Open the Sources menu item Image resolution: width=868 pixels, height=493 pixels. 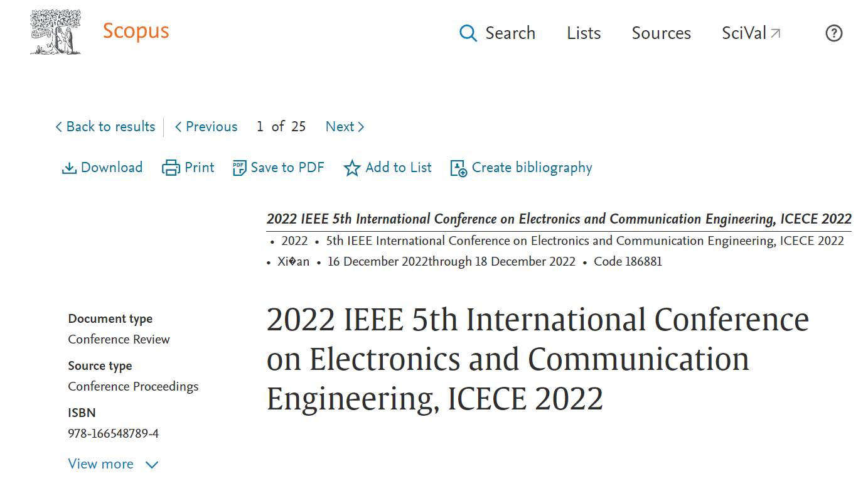coord(662,33)
